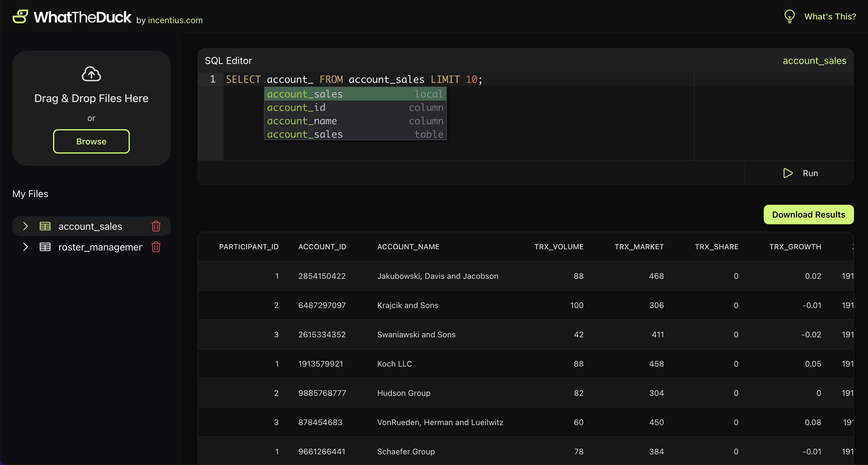Click the Run play triangle icon
The image size is (868, 465).
788,173
